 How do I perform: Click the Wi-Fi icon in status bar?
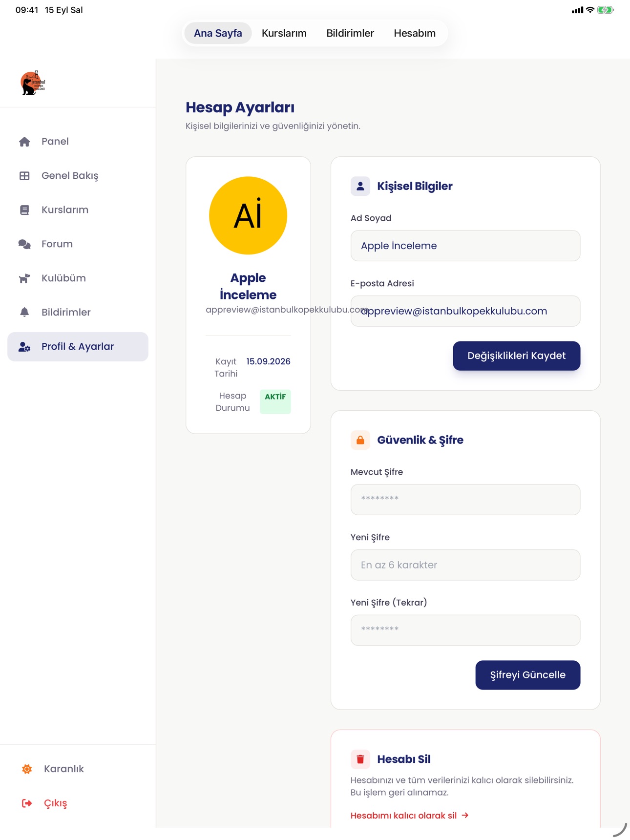tap(590, 10)
